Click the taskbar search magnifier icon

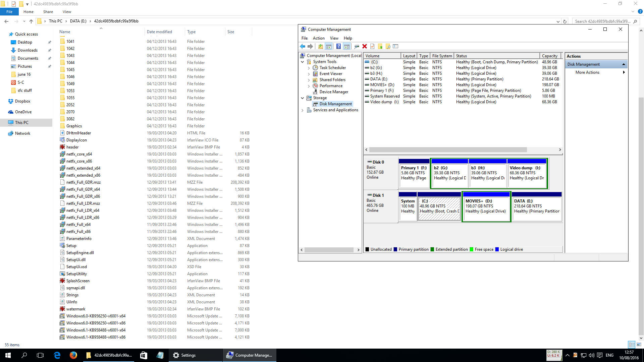tap(24, 355)
